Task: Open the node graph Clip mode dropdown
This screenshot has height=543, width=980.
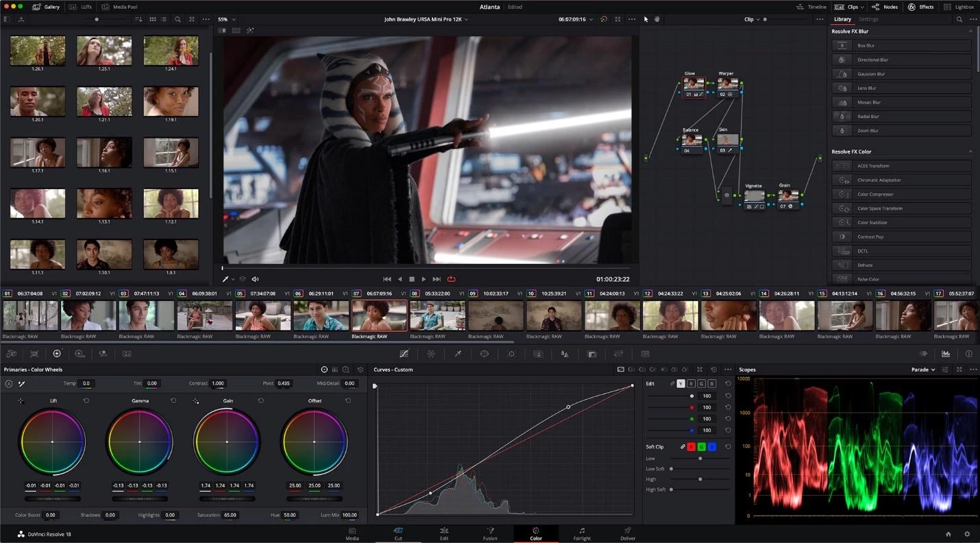Action: tap(752, 19)
